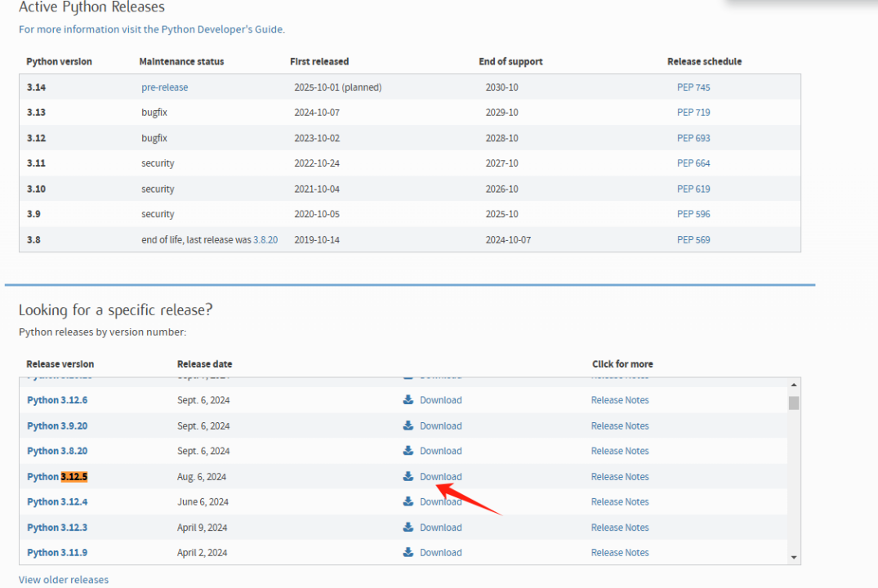The image size is (878, 588).
Task: Click Download text for Python 3.11.9
Action: [441, 553]
